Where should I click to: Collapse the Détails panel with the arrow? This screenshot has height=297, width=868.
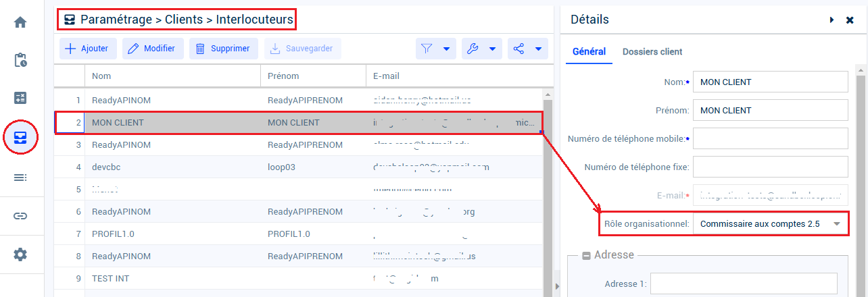[x=832, y=20]
